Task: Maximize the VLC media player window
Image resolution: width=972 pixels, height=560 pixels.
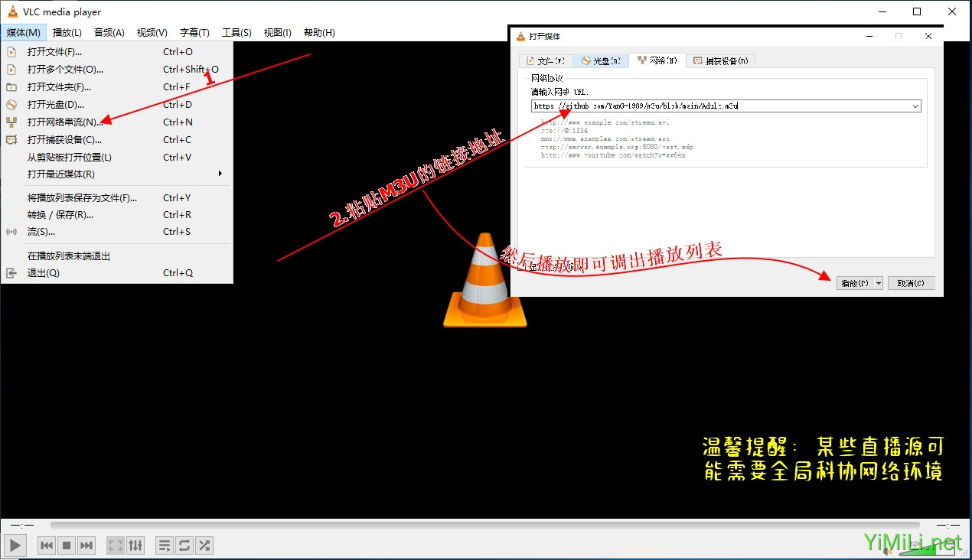Action: pyautogui.click(x=917, y=11)
